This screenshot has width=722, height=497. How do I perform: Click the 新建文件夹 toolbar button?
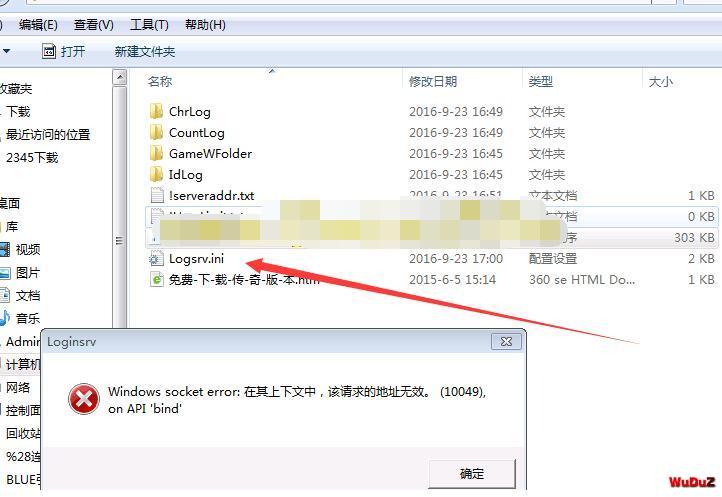pyautogui.click(x=145, y=52)
